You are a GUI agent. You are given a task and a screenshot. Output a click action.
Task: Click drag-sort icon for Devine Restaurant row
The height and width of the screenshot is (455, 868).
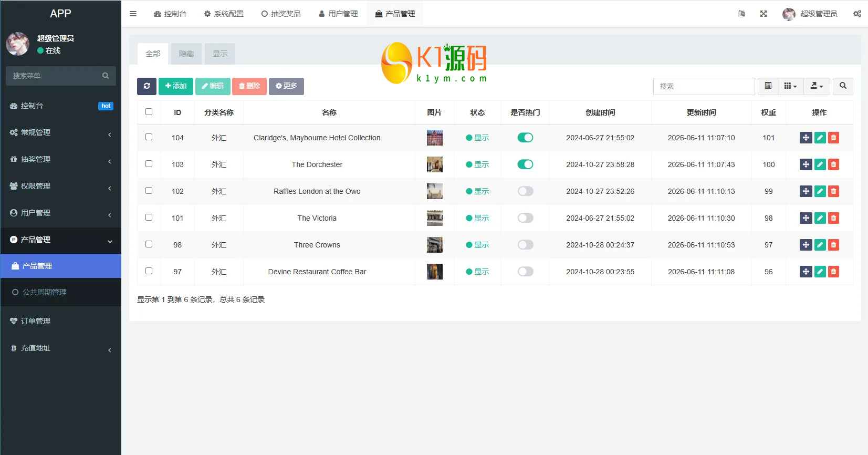pos(806,272)
